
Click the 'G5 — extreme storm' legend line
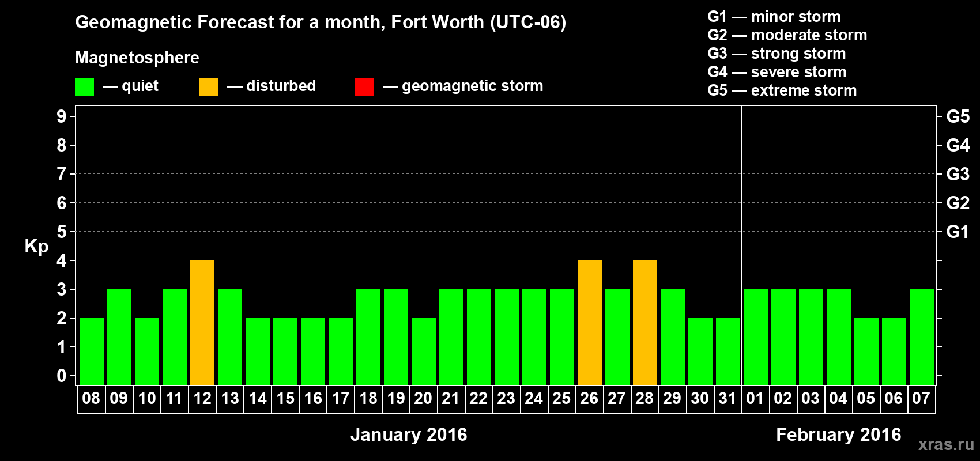(782, 90)
